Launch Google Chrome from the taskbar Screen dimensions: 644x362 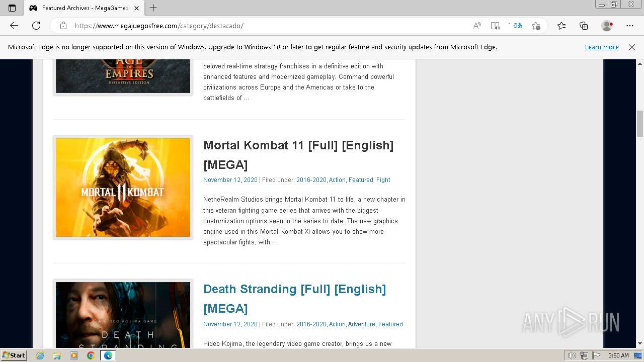pos(91,355)
